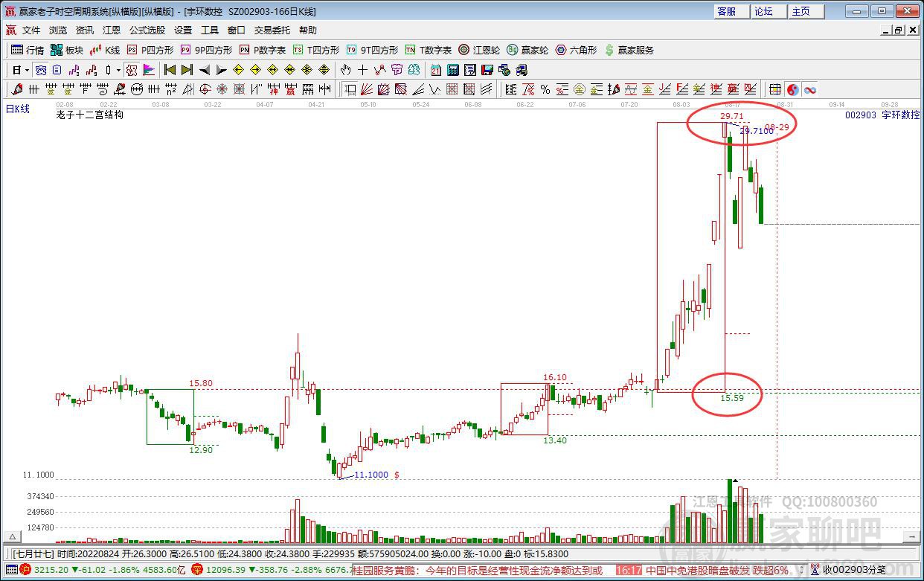This screenshot has width=924, height=581.
Task: Select the crosshair cursor tool
Action: pos(362,70)
